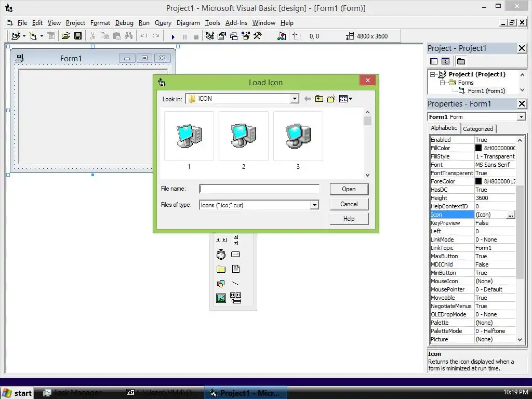Select the Image control in the toolbox
Viewport: 532px width, 399px height.
221,298
